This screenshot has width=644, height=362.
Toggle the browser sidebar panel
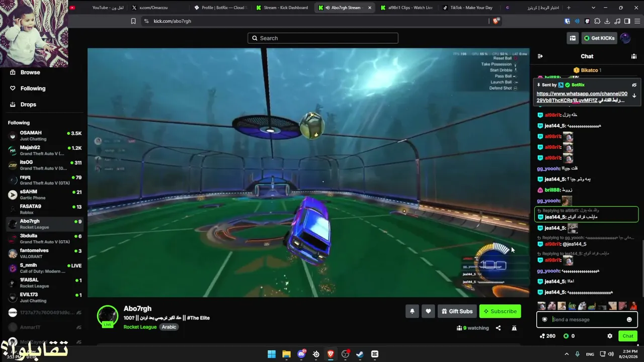point(627,21)
